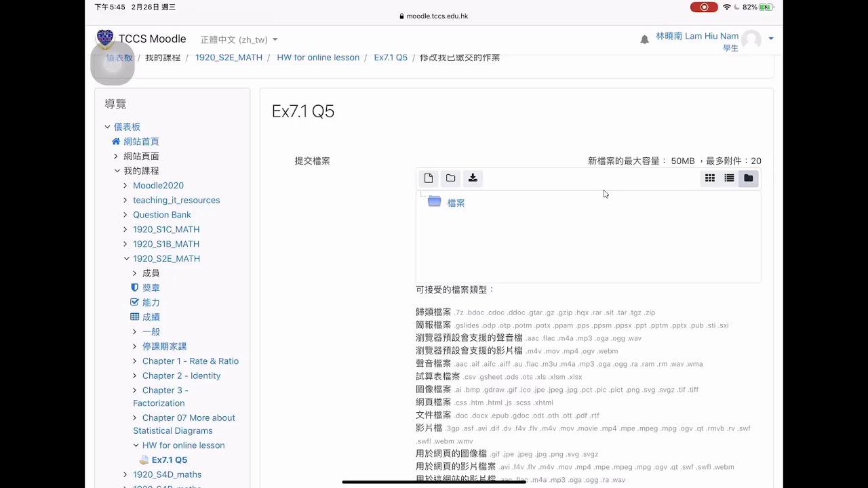
Task: Tap the moodle.tccs.edu.hk address bar
Action: point(434,16)
